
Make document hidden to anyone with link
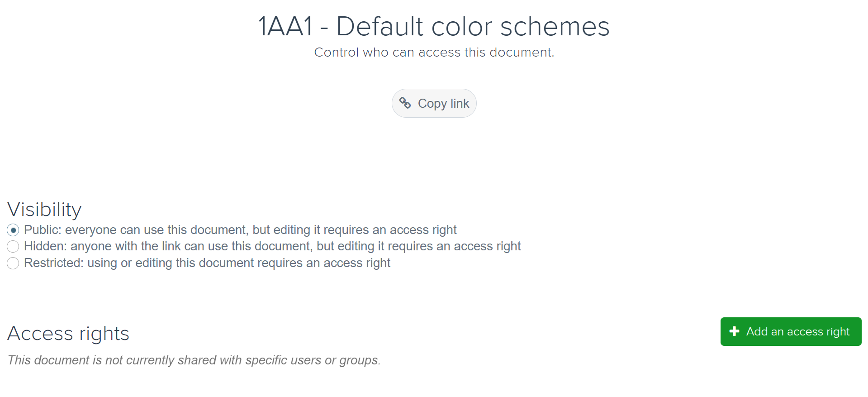click(x=13, y=247)
